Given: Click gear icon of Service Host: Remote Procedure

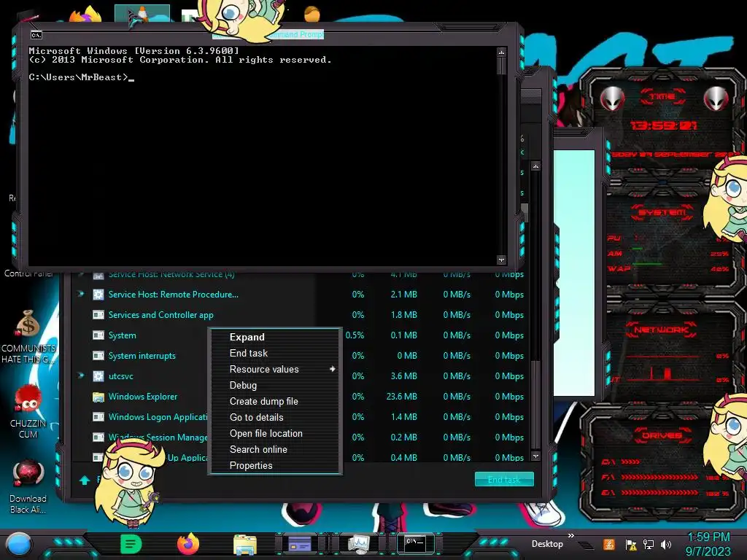Looking at the screenshot, I should [x=98, y=295].
